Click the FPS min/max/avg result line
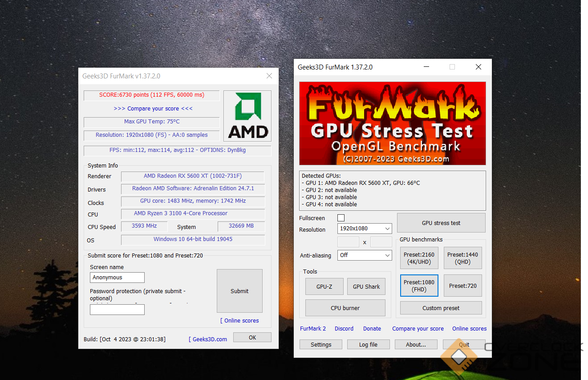588x380 pixels. point(178,150)
